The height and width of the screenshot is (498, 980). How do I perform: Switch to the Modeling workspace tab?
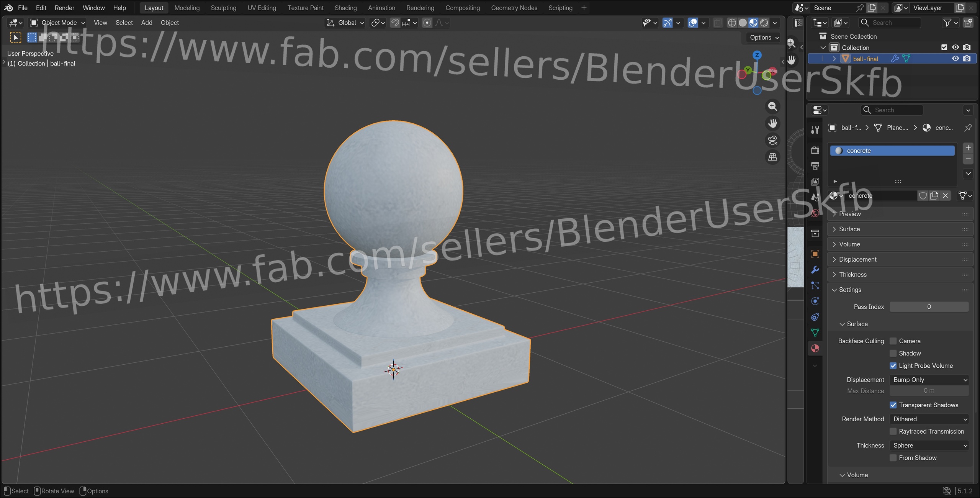coord(187,8)
